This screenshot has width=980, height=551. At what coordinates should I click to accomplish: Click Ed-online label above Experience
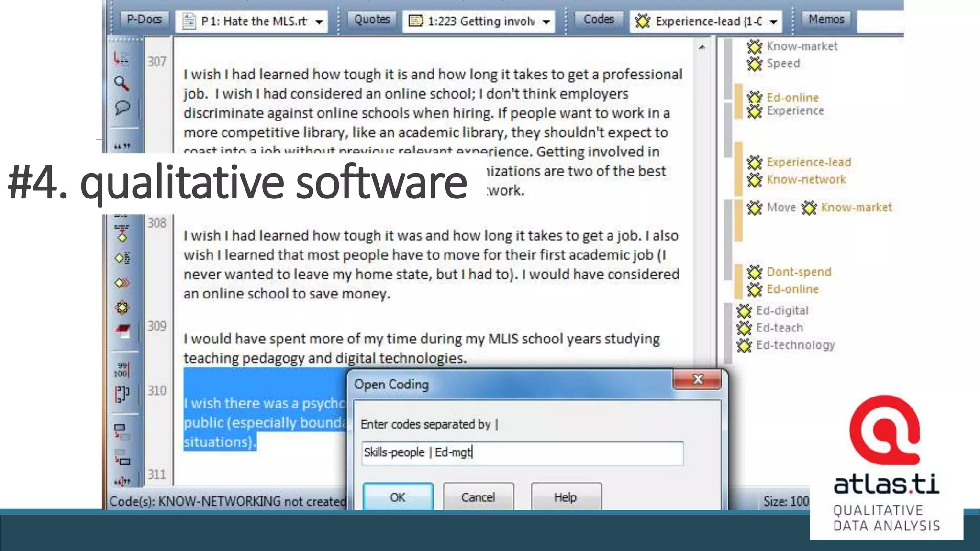792,98
